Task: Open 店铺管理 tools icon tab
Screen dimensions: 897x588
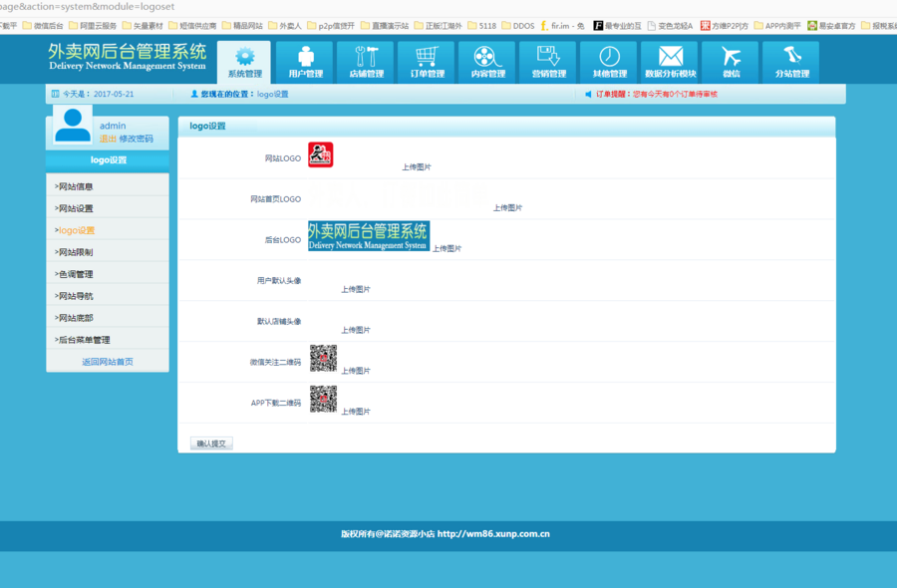Action: click(366, 63)
